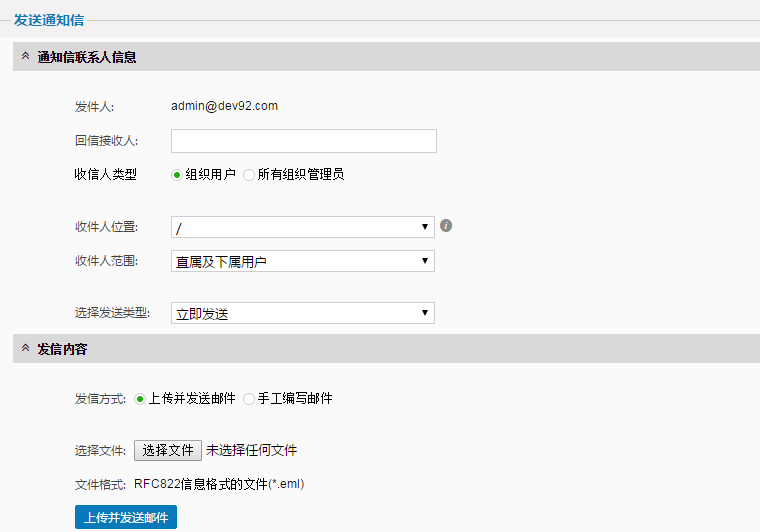Click the 未选择任何文件 status text

point(251,451)
